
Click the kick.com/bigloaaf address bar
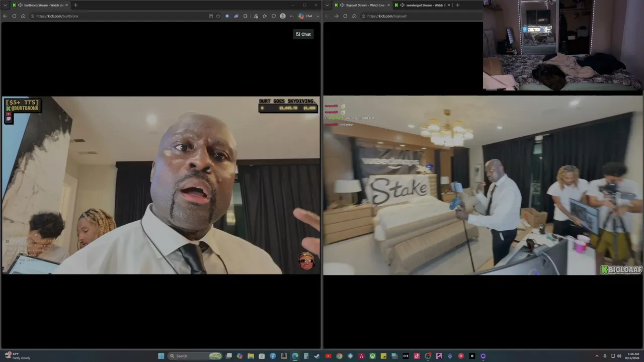pyautogui.click(x=422, y=16)
